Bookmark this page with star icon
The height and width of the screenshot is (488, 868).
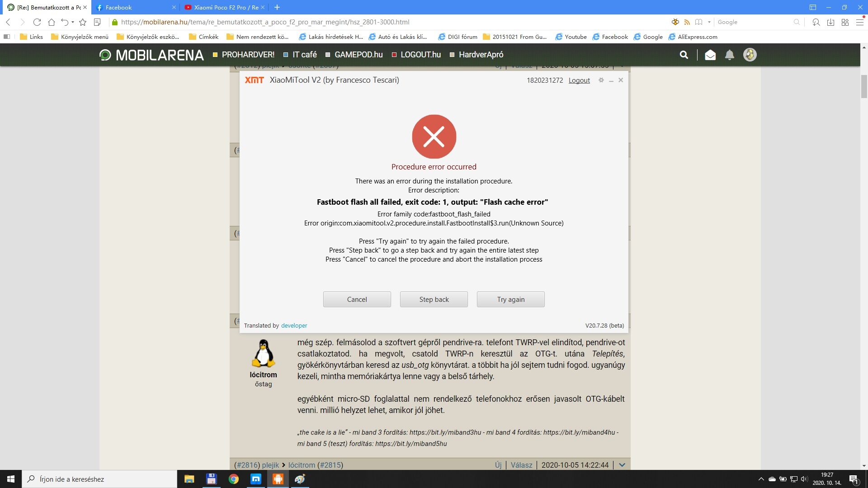point(83,22)
